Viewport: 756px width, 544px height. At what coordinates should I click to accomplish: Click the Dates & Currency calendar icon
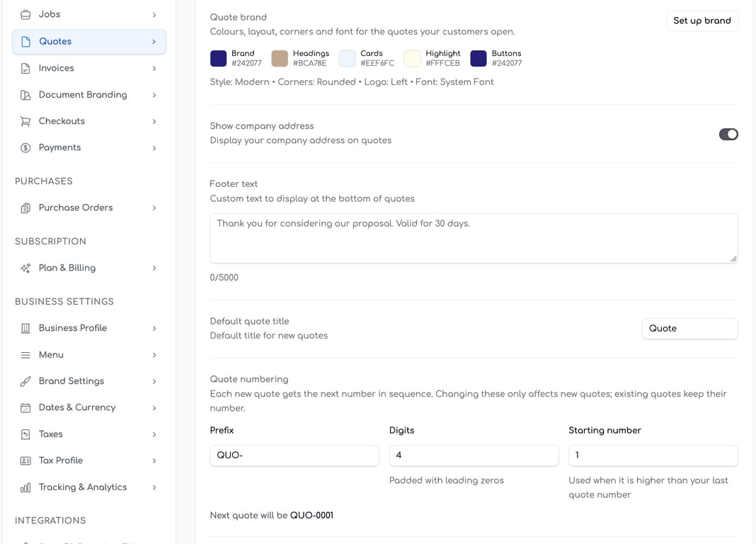tap(25, 408)
